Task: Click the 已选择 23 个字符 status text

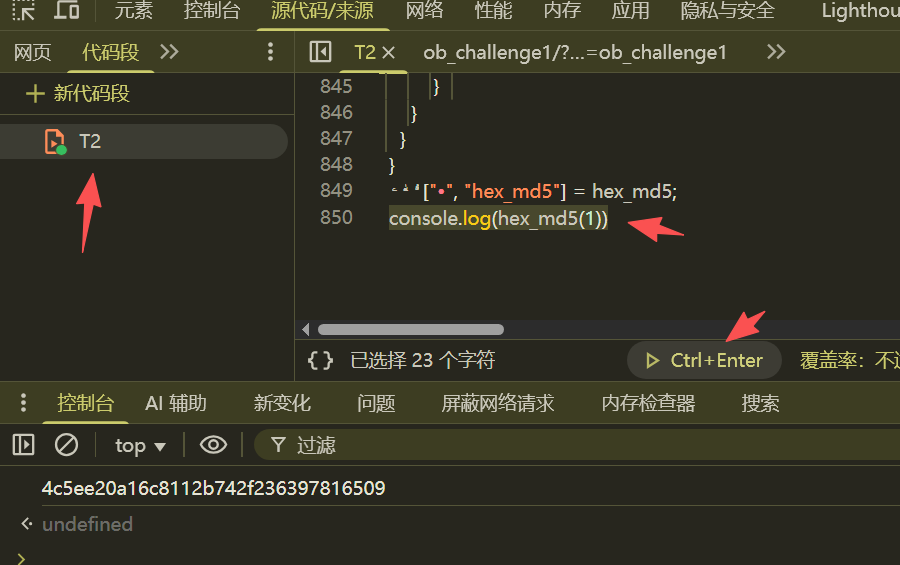Action: click(x=422, y=361)
